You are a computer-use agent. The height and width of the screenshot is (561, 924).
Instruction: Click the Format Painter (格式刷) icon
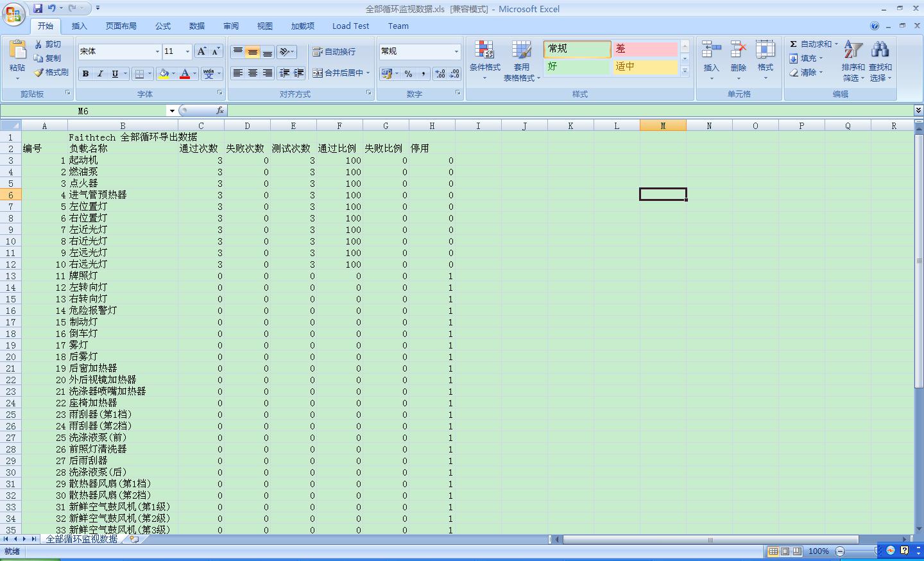pos(40,73)
